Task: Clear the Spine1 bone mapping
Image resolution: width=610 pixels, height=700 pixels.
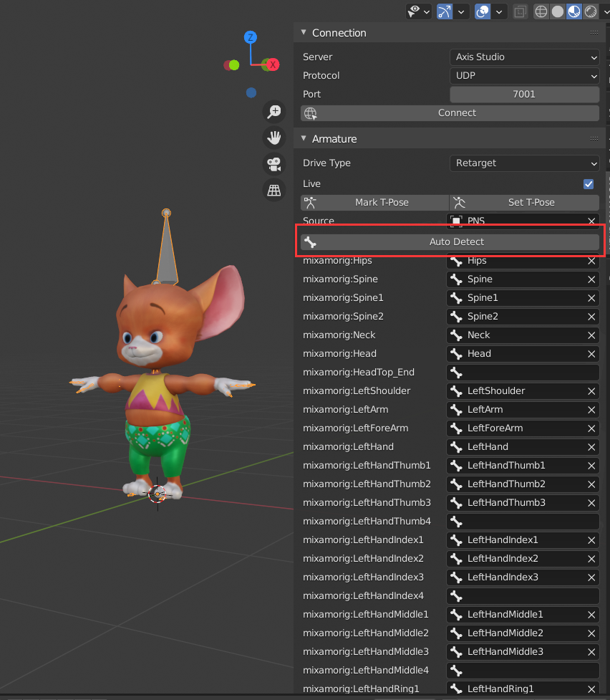Action: (591, 298)
